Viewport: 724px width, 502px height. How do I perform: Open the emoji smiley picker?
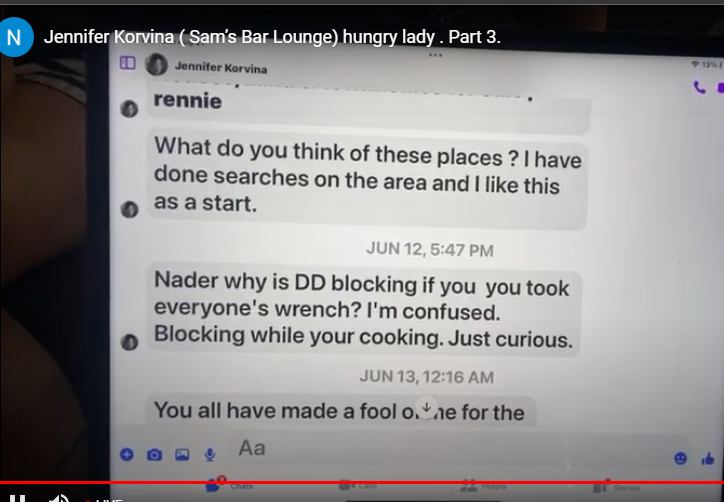[x=681, y=458]
